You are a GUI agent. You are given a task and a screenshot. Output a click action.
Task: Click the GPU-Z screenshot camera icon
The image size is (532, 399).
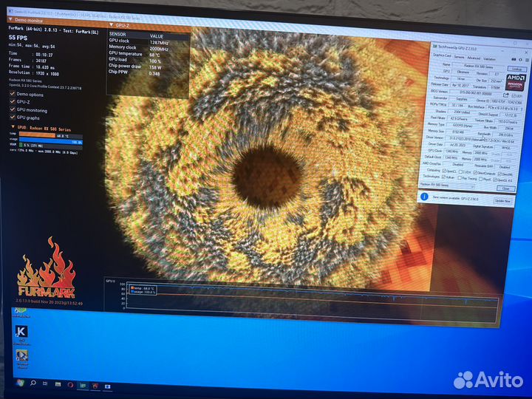click(x=514, y=59)
